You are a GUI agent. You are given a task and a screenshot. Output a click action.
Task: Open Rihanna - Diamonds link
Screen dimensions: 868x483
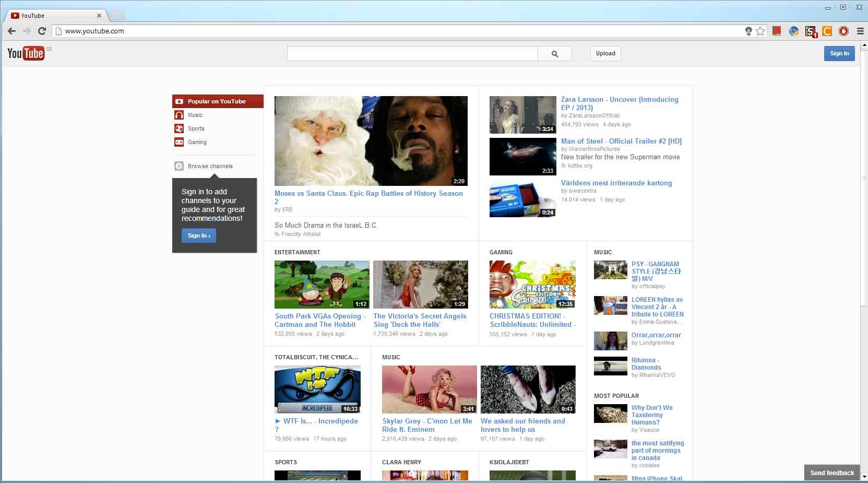(646, 363)
